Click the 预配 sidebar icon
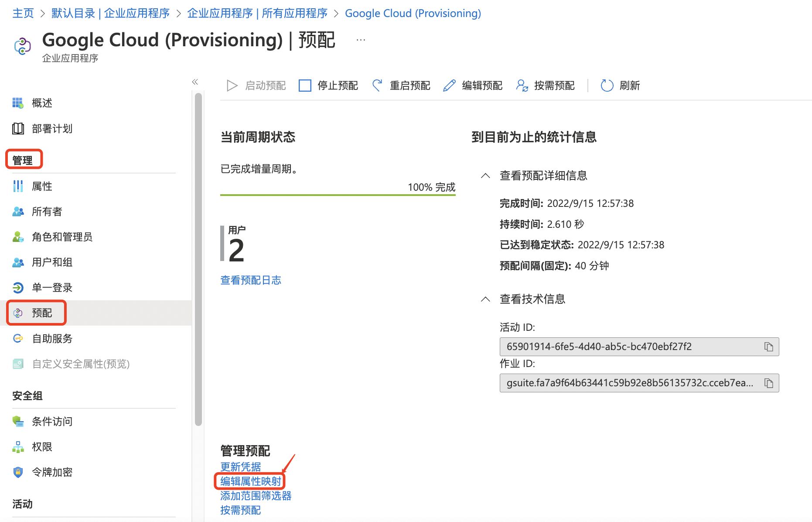 click(x=18, y=313)
